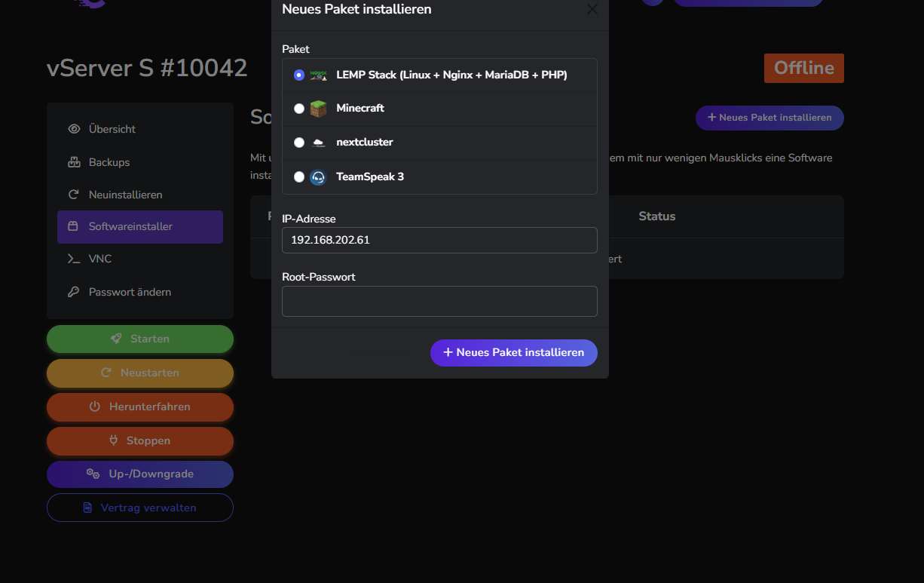924x583 pixels.
Task: Click the yellow Neustarten button
Action: point(140,373)
